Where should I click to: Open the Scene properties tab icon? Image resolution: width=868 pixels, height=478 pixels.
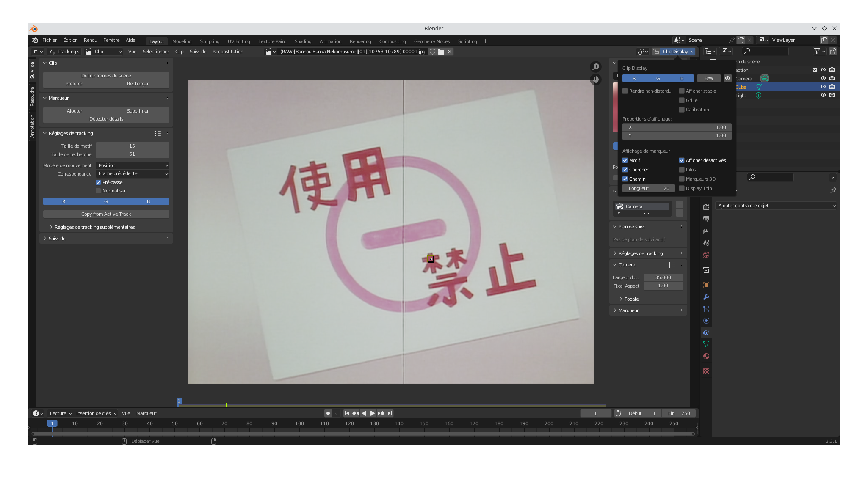706,242
